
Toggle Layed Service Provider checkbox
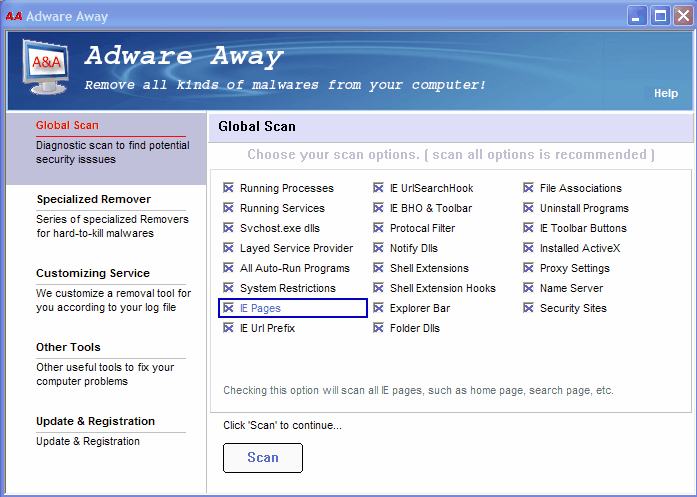click(x=228, y=248)
